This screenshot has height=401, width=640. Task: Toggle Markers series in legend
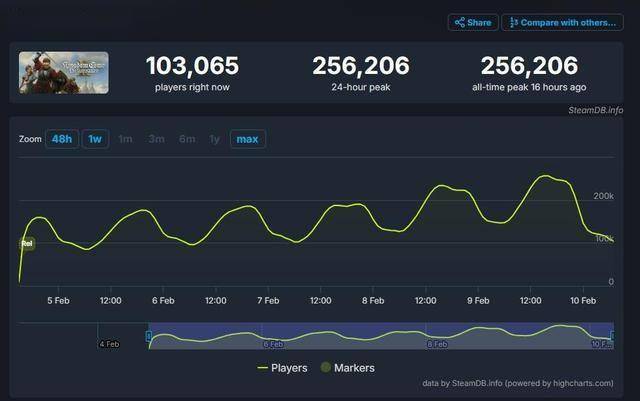coord(348,368)
